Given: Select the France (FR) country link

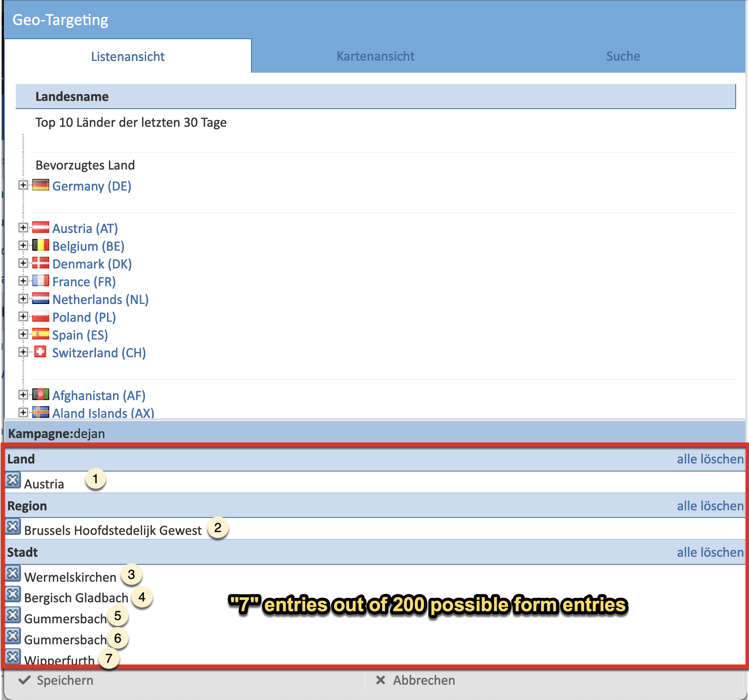Looking at the screenshot, I should (x=84, y=282).
